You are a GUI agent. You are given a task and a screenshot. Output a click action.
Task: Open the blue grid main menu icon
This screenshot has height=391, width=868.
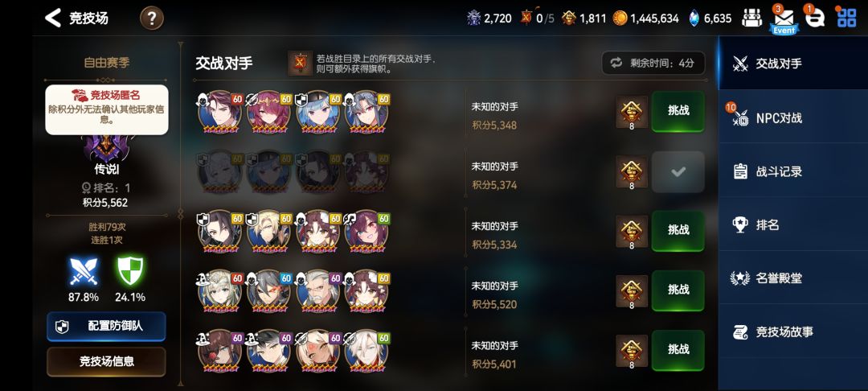point(846,18)
